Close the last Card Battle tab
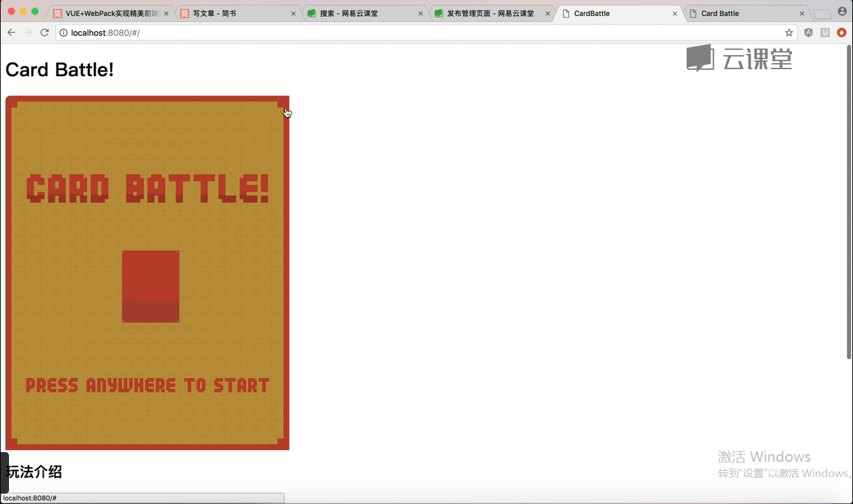Image resolution: width=853 pixels, height=504 pixels. (802, 13)
